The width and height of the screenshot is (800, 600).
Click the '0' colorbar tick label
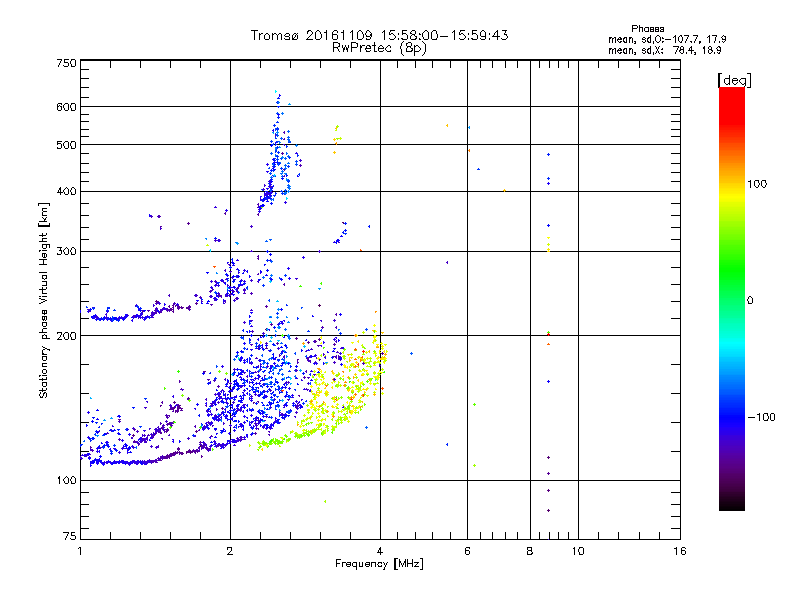click(x=750, y=301)
